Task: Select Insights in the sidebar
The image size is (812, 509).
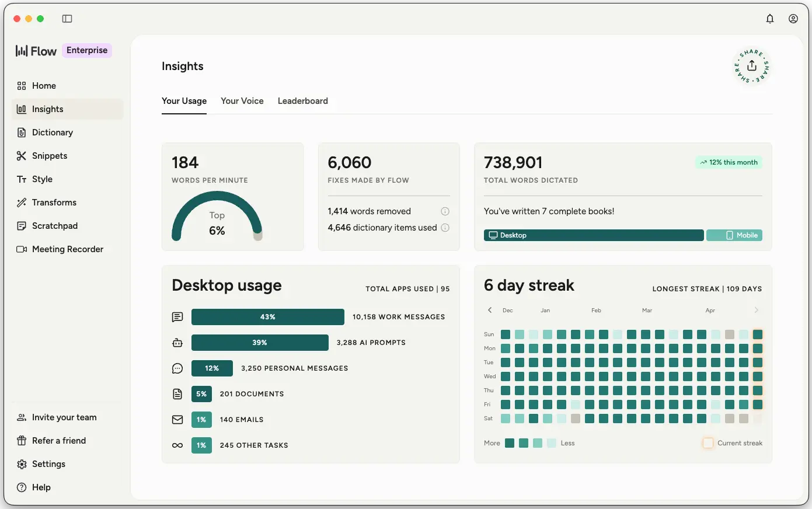Action: [x=68, y=109]
